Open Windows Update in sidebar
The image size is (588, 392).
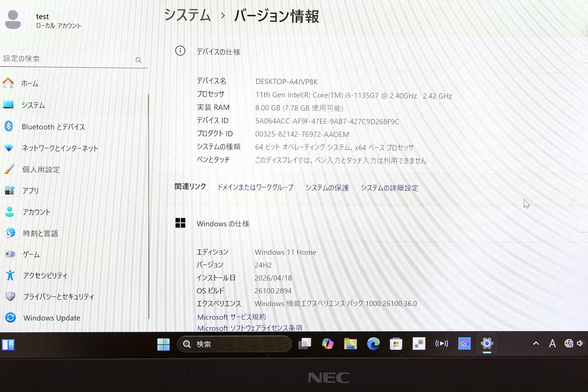(73, 318)
